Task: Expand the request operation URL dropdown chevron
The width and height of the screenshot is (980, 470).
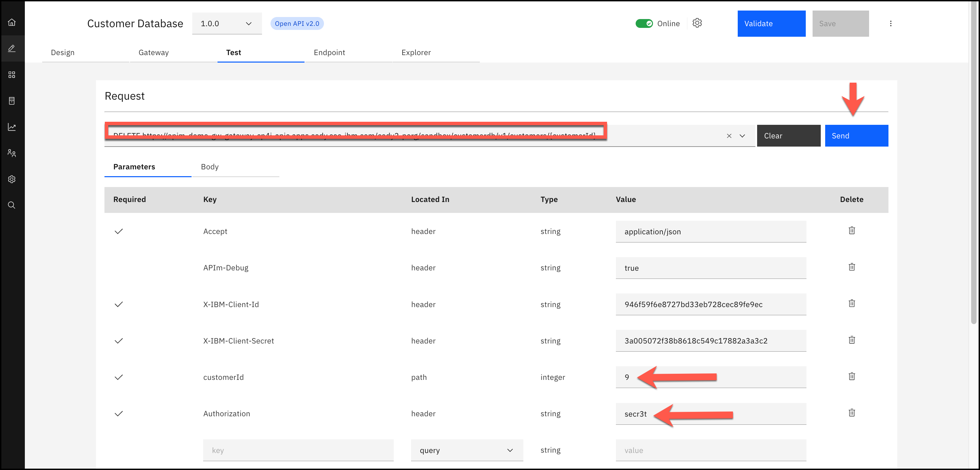Action: [x=742, y=136]
